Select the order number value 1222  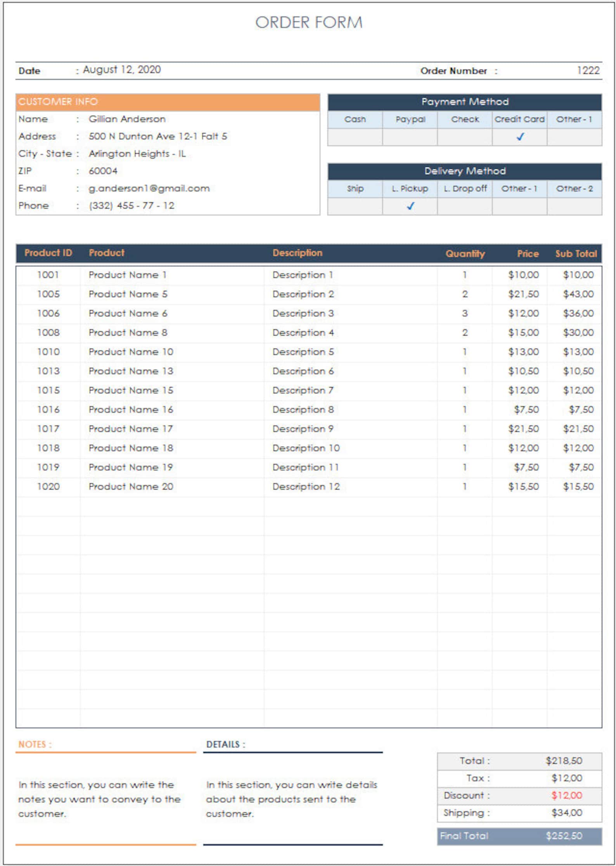pos(588,71)
